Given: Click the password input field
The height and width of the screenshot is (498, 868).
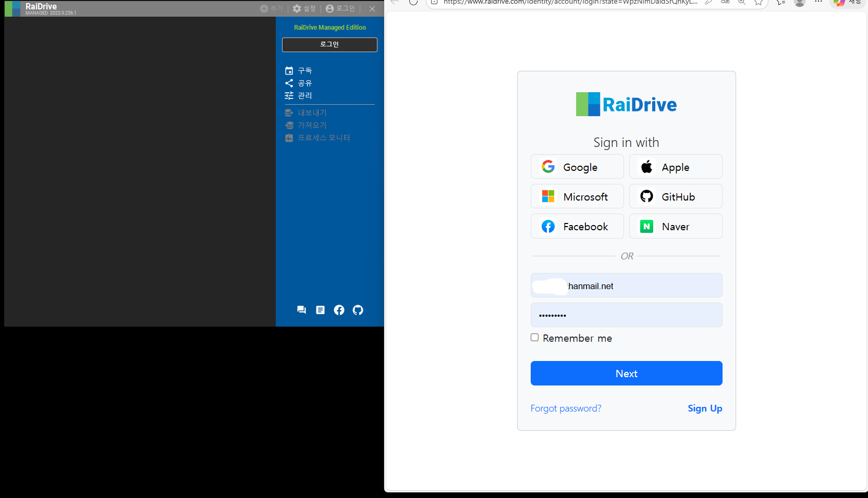Looking at the screenshot, I should (626, 315).
